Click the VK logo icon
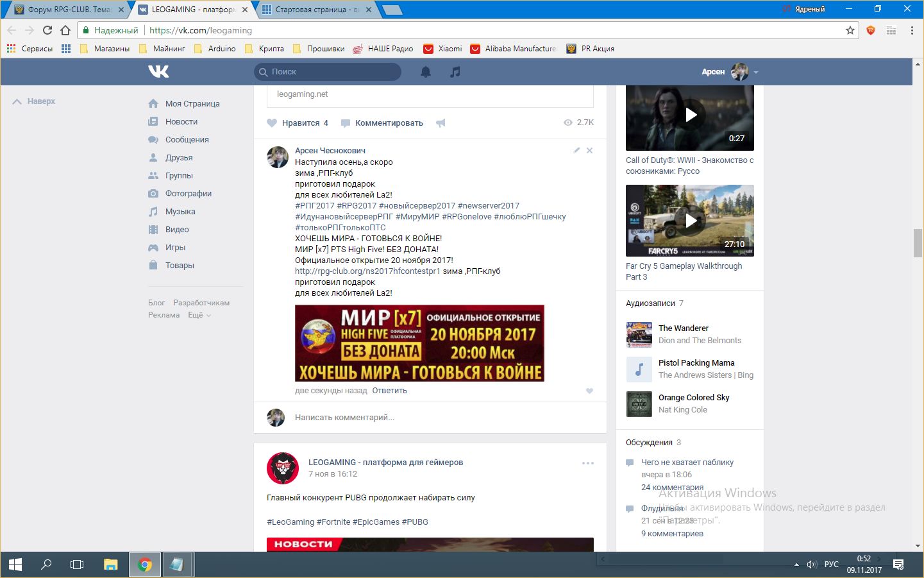Image resolution: width=924 pixels, height=578 pixels. (x=158, y=72)
